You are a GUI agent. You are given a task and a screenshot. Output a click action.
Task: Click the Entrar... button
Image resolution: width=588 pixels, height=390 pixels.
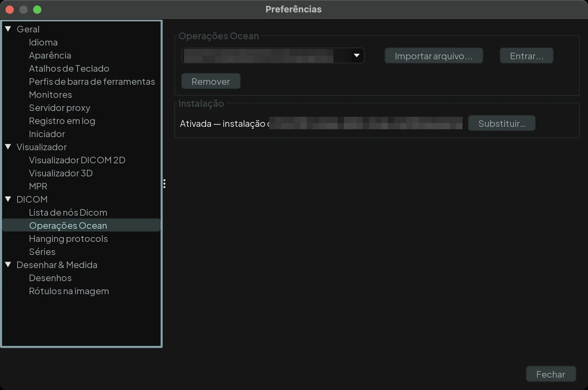click(x=526, y=56)
